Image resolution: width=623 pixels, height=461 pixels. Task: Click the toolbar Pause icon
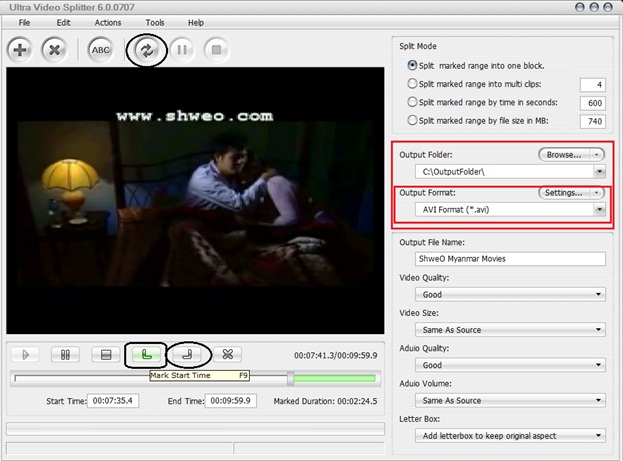coord(182,50)
